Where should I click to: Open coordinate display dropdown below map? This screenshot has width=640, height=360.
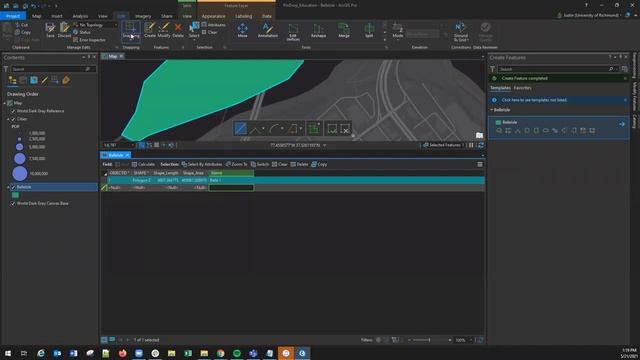[324, 145]
